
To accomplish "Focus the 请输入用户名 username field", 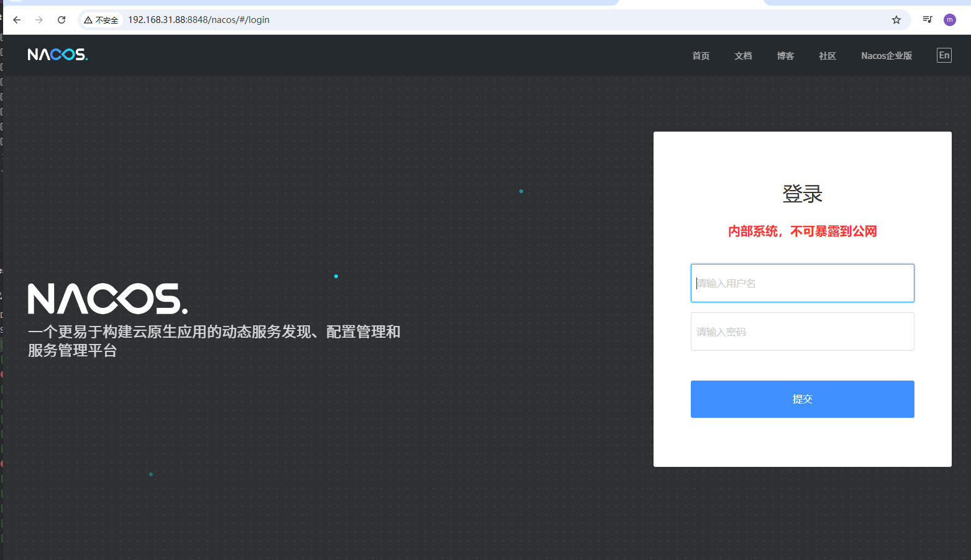I will click(802, 283).
